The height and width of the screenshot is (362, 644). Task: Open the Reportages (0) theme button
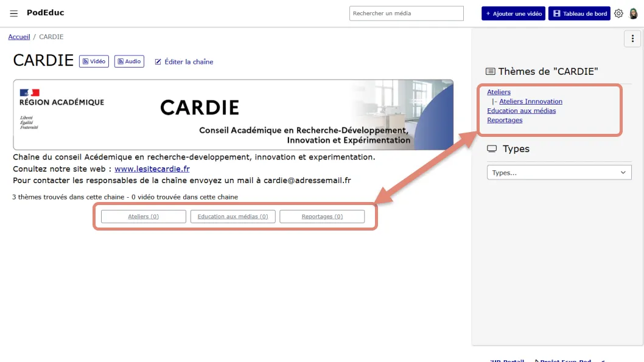click(x=322, y=217)
